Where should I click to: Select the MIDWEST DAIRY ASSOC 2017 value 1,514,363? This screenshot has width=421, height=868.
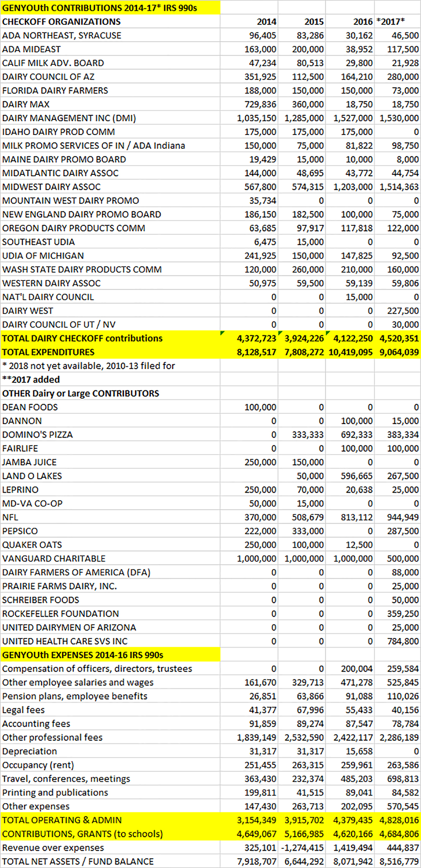[399, 187]
